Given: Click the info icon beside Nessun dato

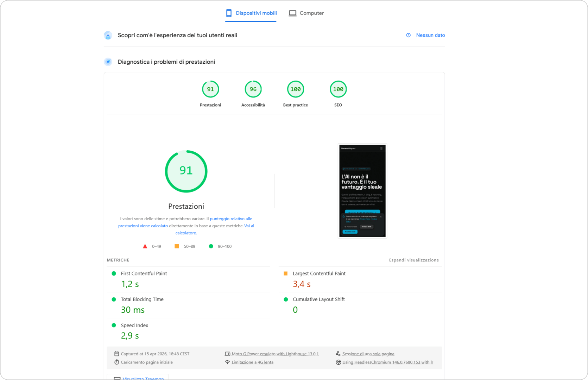Looking at the screenshot, I should coord(409,35).
